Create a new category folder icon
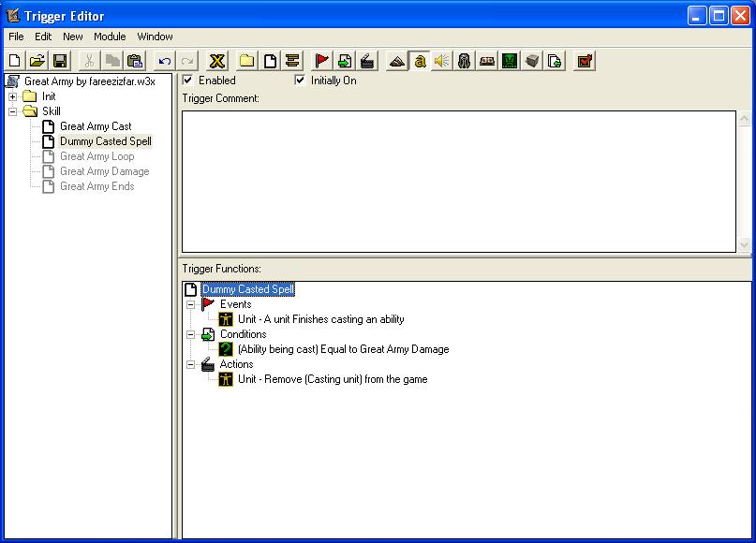 pos(247,61)
